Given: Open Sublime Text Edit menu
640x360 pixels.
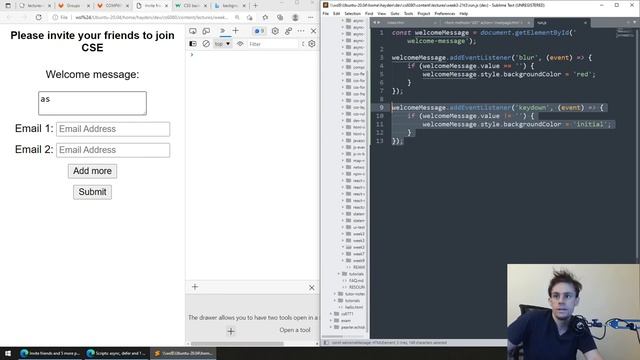Looking at the screenshot, I should (336, 13).
